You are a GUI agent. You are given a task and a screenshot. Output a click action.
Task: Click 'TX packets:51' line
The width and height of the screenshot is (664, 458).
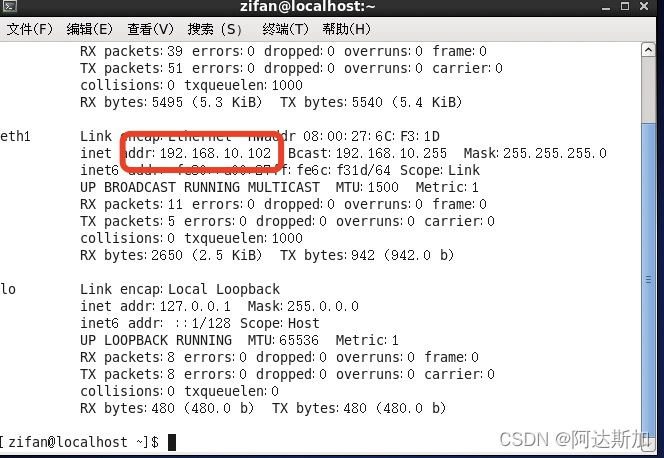[291, 68]
